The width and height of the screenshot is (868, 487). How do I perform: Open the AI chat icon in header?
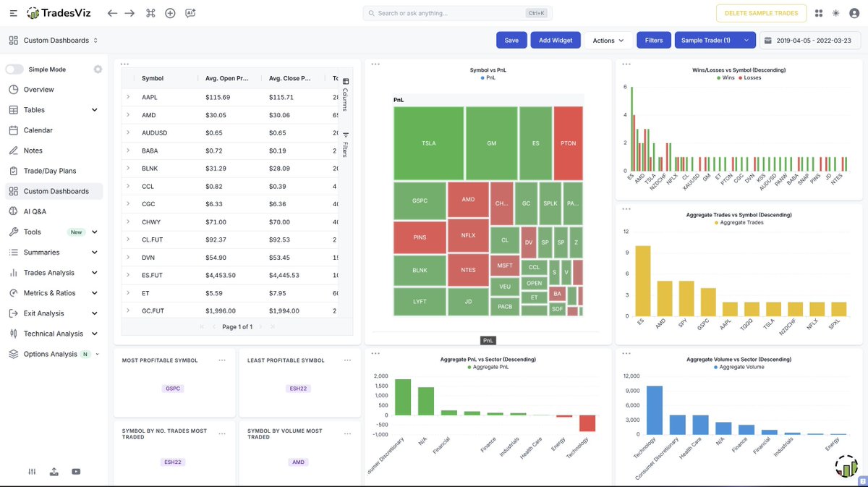190,13
